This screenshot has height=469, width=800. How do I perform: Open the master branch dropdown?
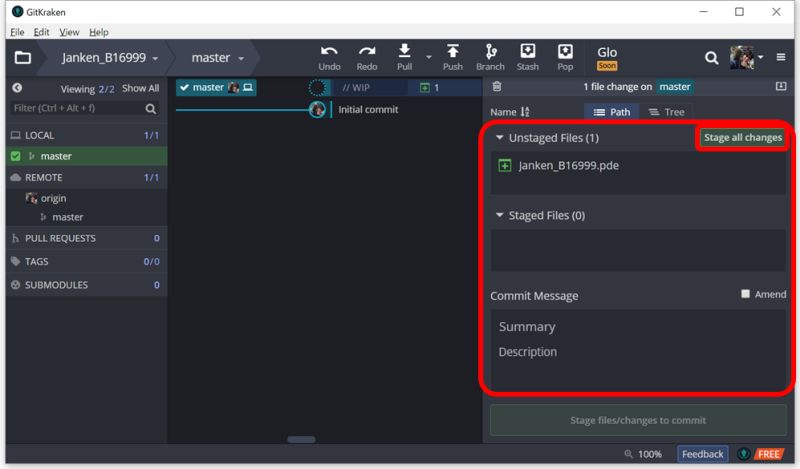[218, 58]
